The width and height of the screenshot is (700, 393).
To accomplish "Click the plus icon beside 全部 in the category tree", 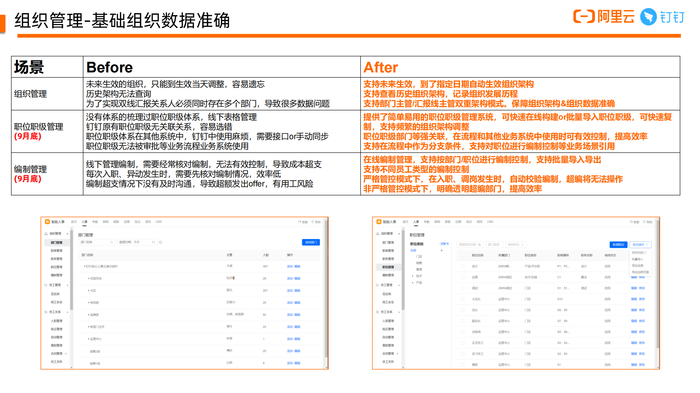I will click(x=442, y=250).
